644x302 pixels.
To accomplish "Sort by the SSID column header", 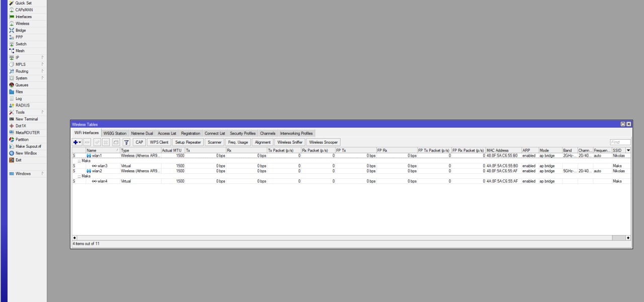I will [618, 150].
